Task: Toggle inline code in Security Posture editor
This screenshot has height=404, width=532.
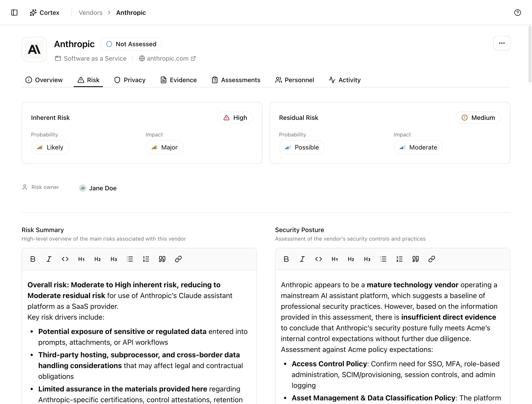Action: (319, 259)
